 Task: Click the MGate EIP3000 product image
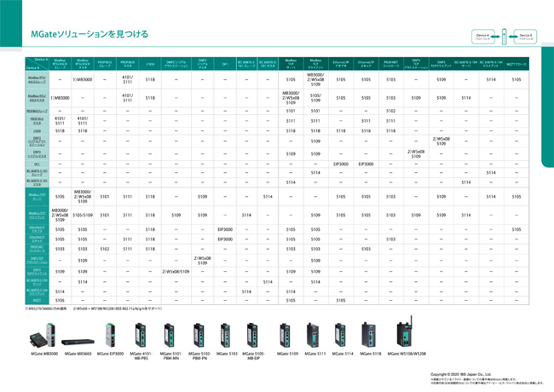coord(110,335)
